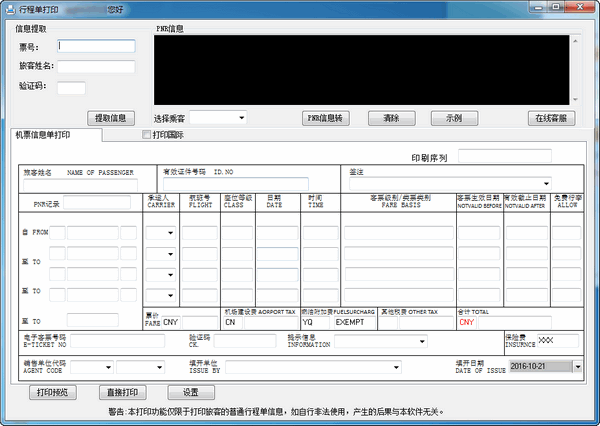Click the 提取信息 button
Screen dimensions: 600x426
click(111, 118)
